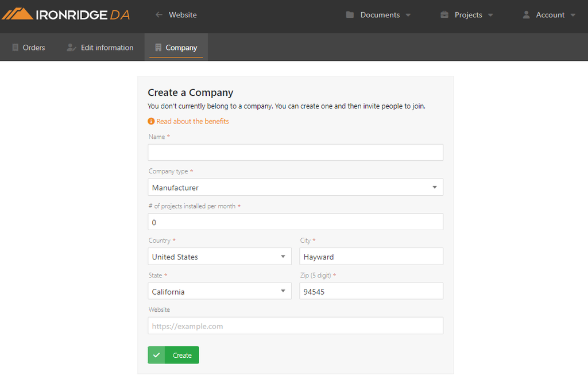
Task: Click the Company building icon
Action: point(158,48)
